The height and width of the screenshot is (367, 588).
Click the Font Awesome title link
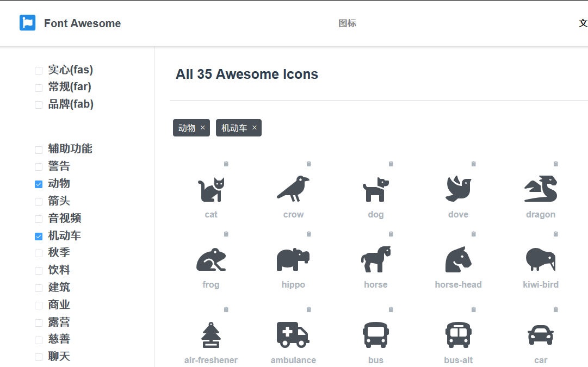82,23
